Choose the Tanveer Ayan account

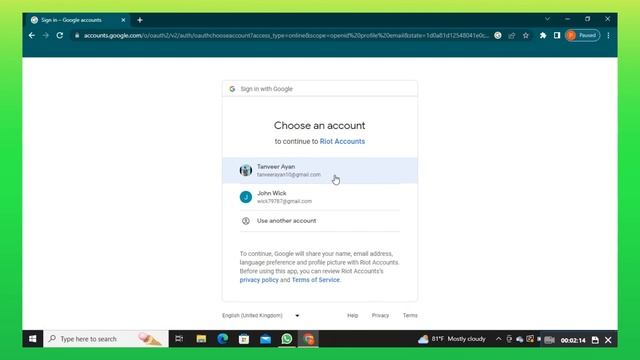click(320, 171)
